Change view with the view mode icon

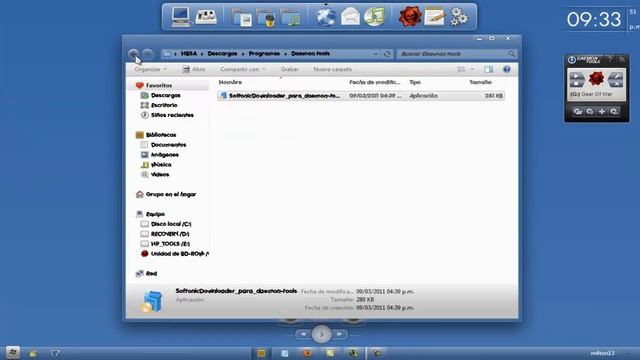(x=461, y=69)
